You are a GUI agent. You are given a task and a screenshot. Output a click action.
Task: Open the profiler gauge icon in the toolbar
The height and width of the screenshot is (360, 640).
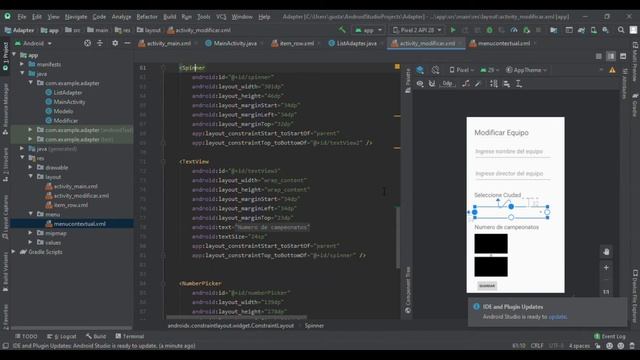click(x=514, y=30)
